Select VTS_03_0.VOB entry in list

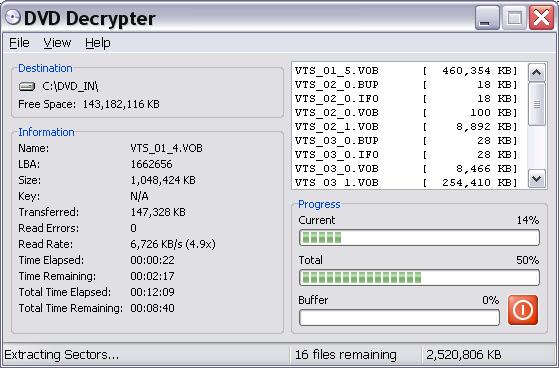tap(406, 168)
